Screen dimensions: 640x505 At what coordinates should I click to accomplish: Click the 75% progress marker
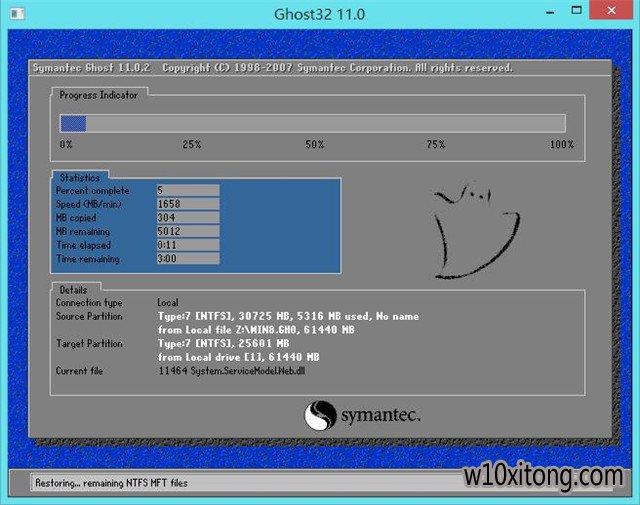pos(436,145)
